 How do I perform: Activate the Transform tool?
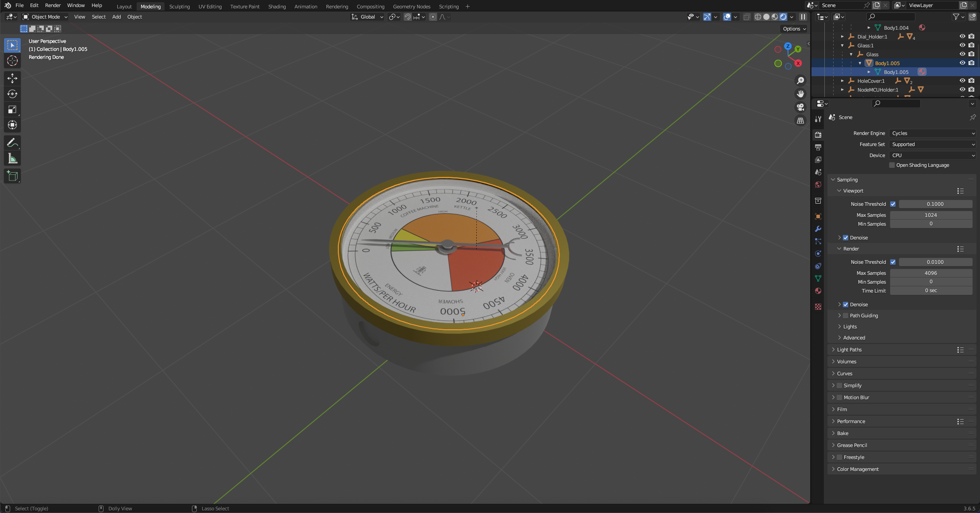coord(12,125)
